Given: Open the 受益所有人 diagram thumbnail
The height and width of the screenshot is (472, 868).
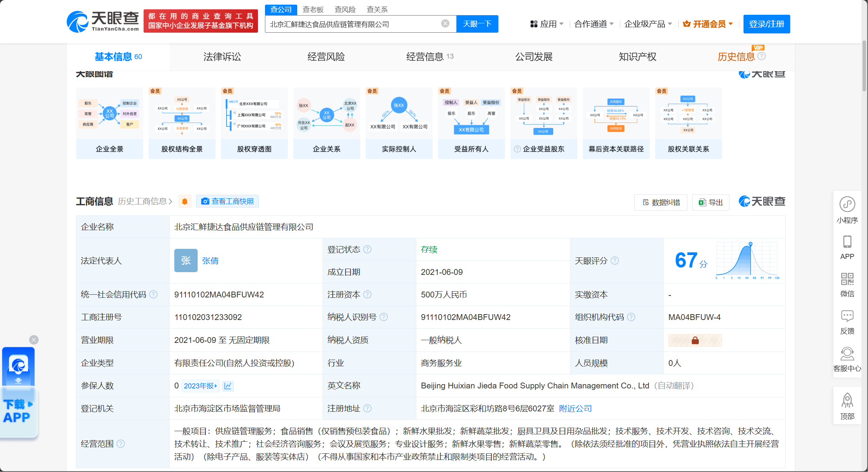Looking at the screenshot, I should (x=472, y=123).
